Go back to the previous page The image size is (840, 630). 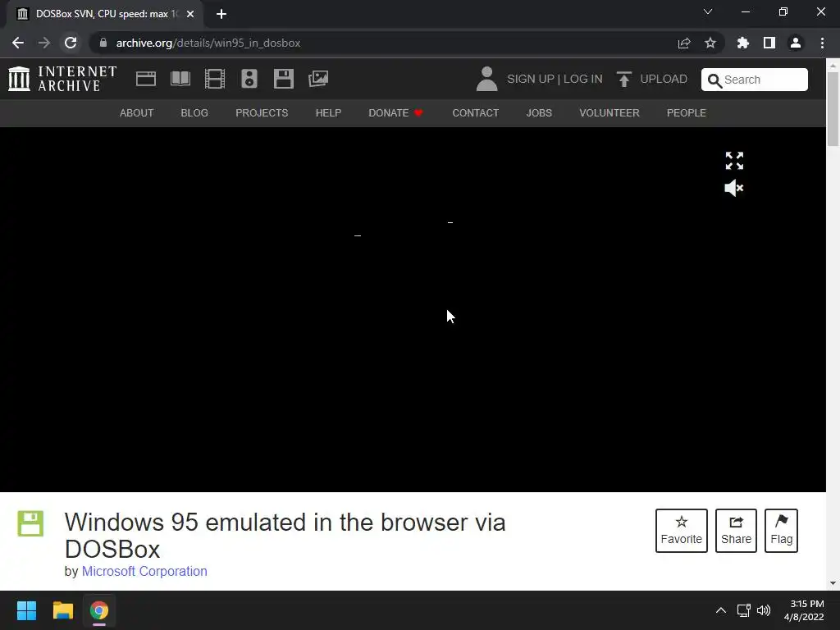(18, 43)
